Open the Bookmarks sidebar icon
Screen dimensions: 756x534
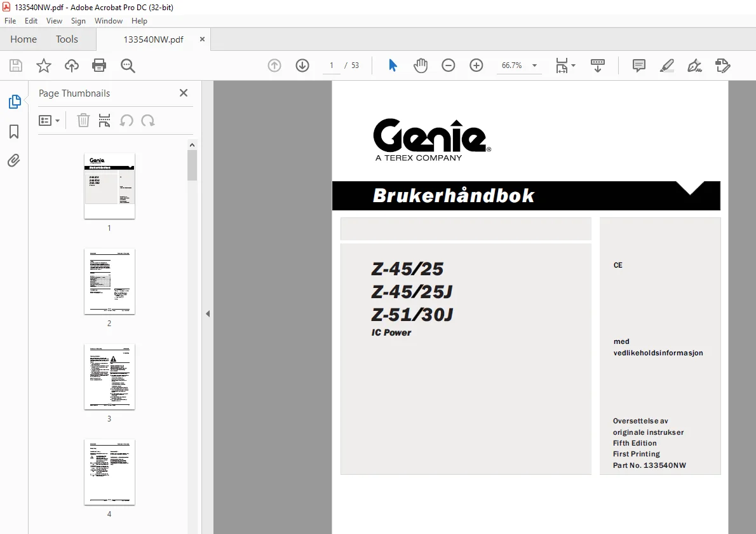[14, 131]
